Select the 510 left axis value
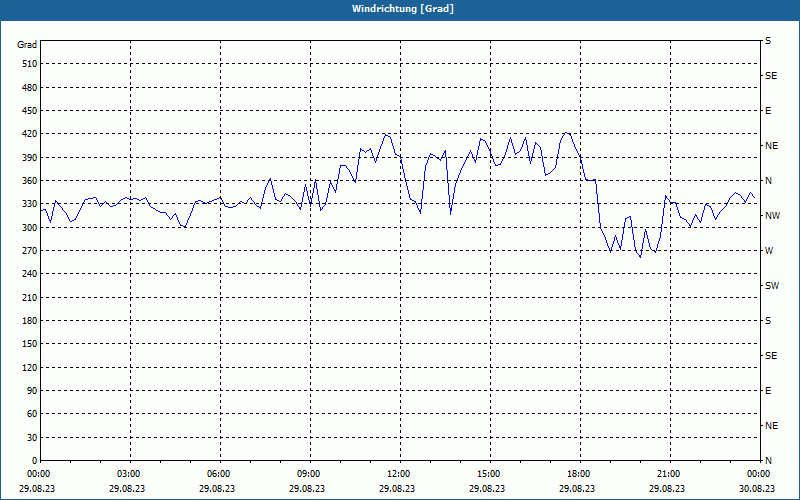Image resolution: width=800 pixels, height=500 pixels. [30, 64]
